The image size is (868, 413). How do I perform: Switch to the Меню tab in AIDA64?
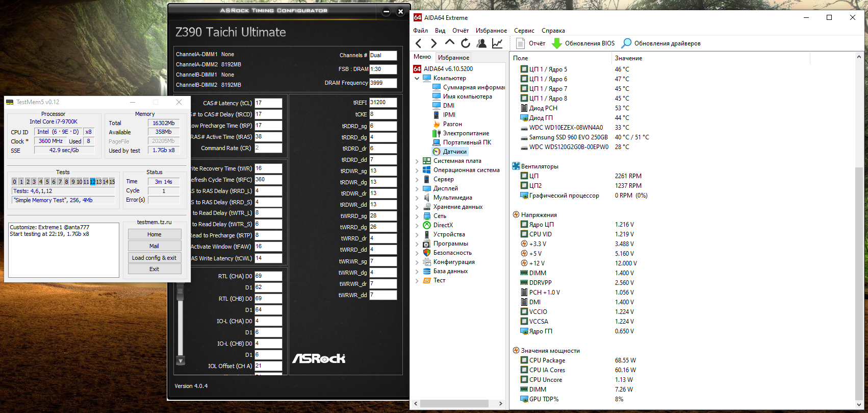(x=422, y=57)
